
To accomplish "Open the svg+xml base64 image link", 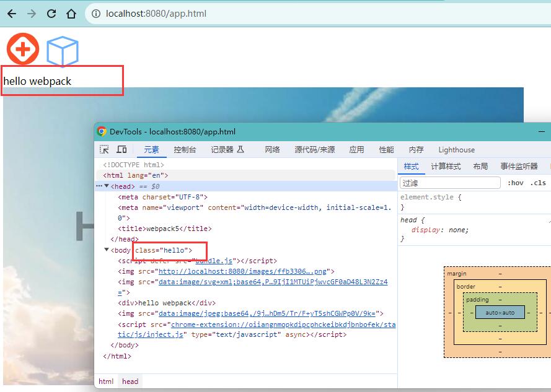I will click(x=273, y=282).
